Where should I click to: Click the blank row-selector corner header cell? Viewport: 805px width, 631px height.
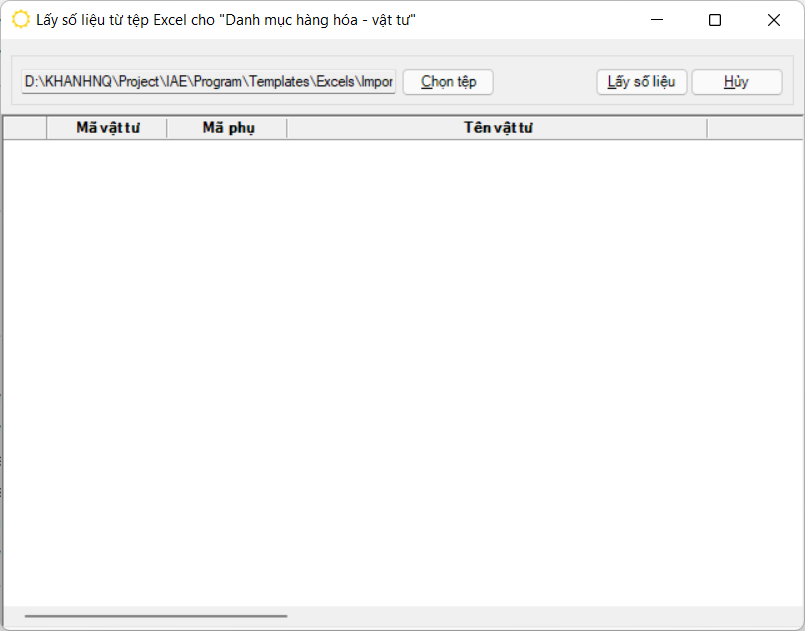(x=25, y=128)
